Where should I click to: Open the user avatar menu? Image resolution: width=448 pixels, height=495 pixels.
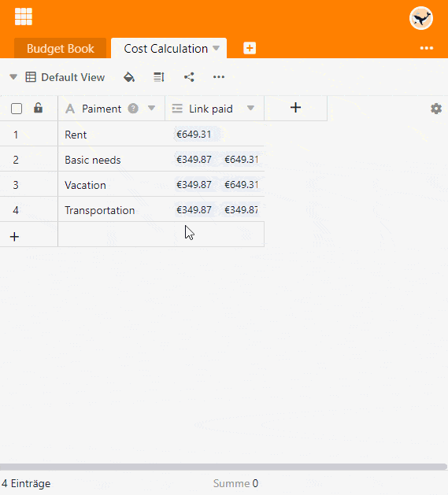pyautogui.click(x=420, y=18)
